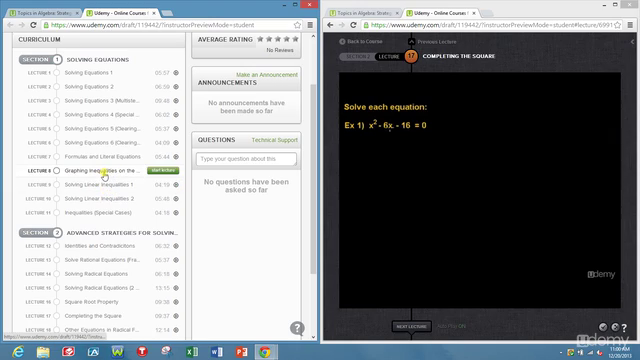Mark lecture complete with checkmark icon
Screen dimensions: 640x360
point(603,327)
